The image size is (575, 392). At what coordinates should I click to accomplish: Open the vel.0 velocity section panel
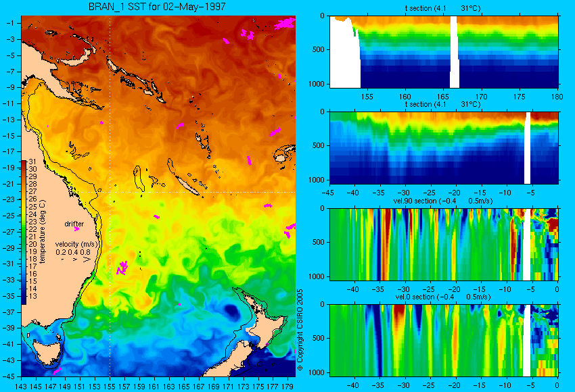coord(444,341)
